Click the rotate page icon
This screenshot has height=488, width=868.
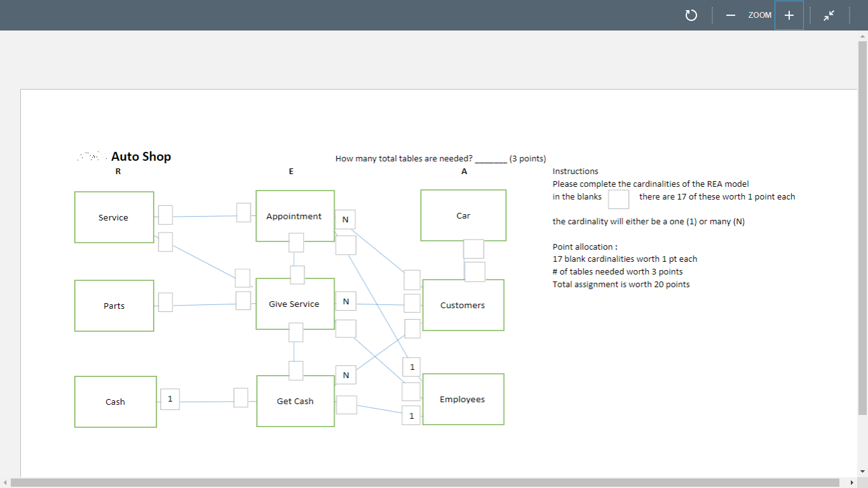click(x=691, y=15)
